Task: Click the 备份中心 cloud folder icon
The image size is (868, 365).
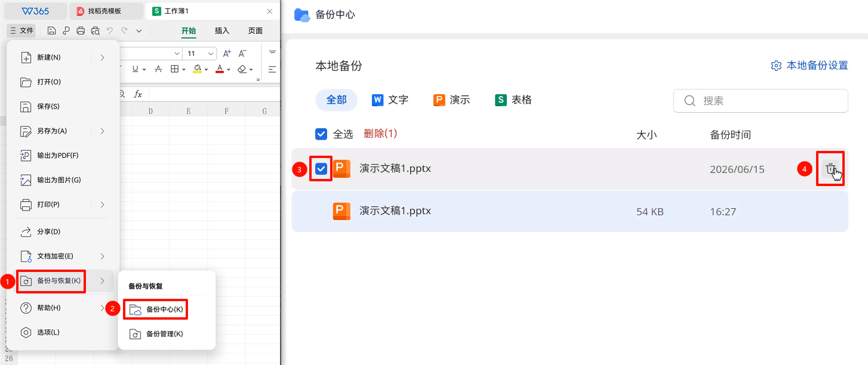Action: [x=302, y=15]
